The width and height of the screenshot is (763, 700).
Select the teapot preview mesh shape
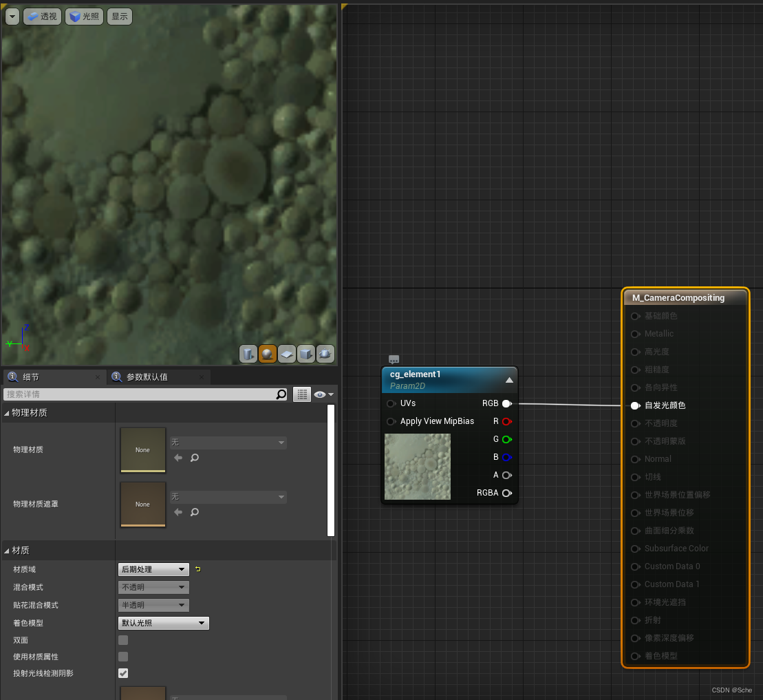[x=325, y=353]
